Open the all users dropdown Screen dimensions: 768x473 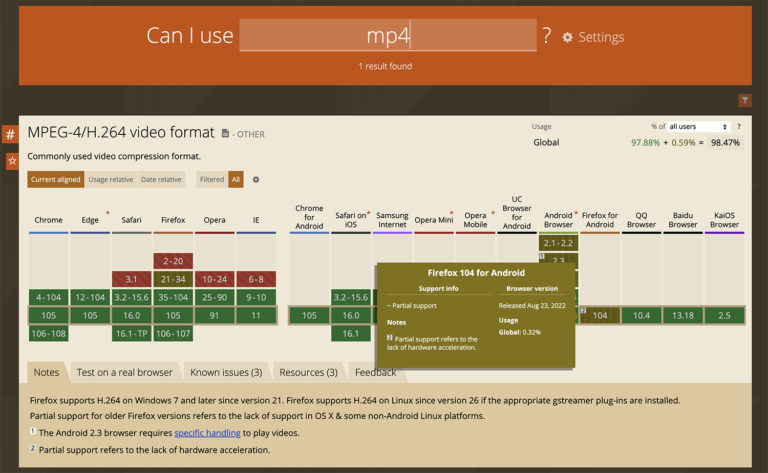pyautogui.click(x=698, y=127)
